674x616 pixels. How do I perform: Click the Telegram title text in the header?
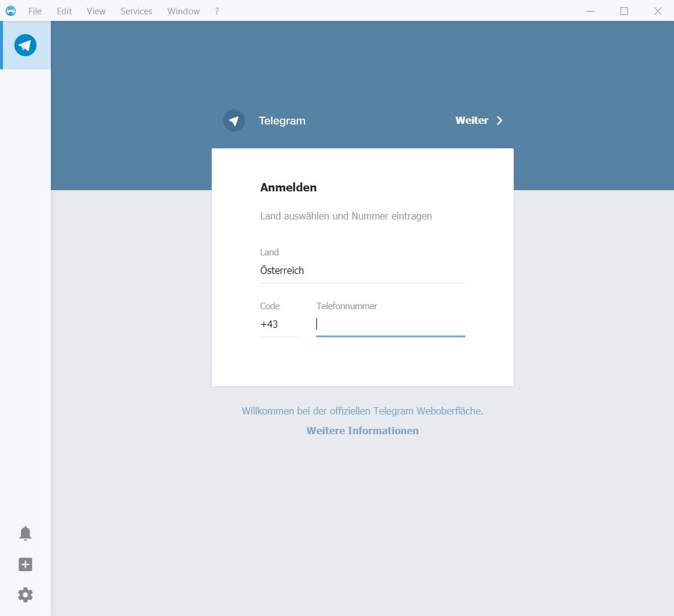click(x=282, y=121)
